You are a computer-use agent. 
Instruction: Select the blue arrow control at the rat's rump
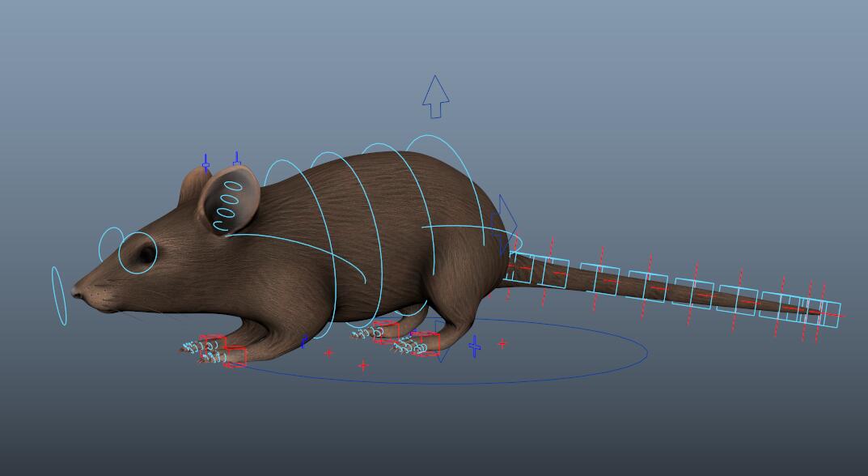point(506,224)
